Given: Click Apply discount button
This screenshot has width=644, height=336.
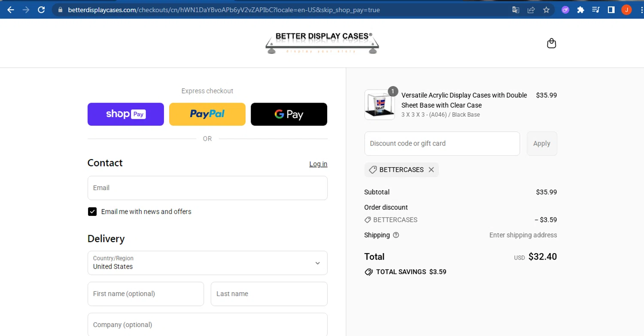Looking at the screenshot, I should tap(542, 143).
